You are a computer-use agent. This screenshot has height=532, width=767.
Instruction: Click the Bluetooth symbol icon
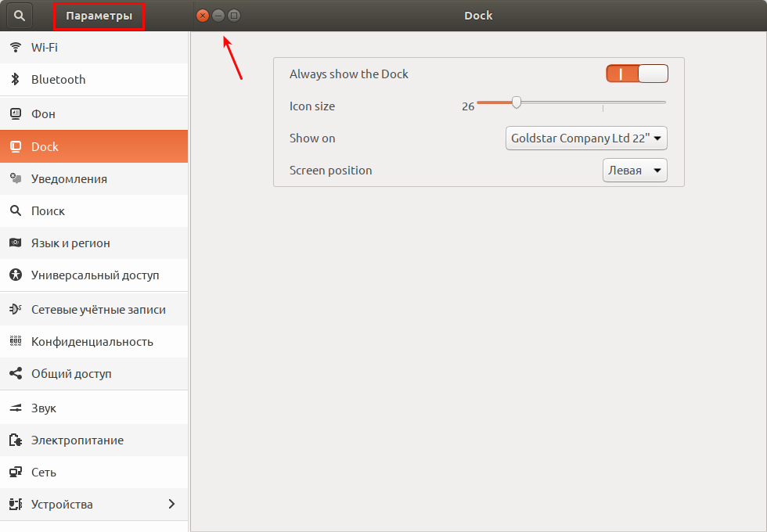(15, 79)
